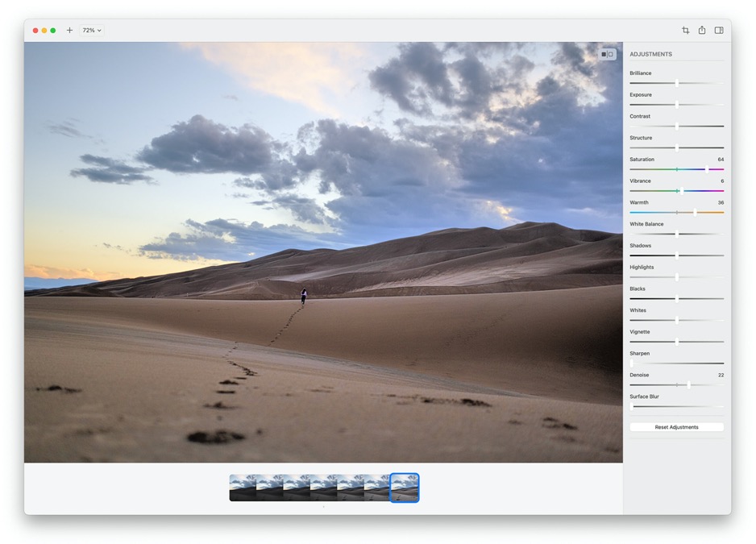756x544 pixels.
Task: Click the Sharpen slider knob
Action: [x=632, y=363]
